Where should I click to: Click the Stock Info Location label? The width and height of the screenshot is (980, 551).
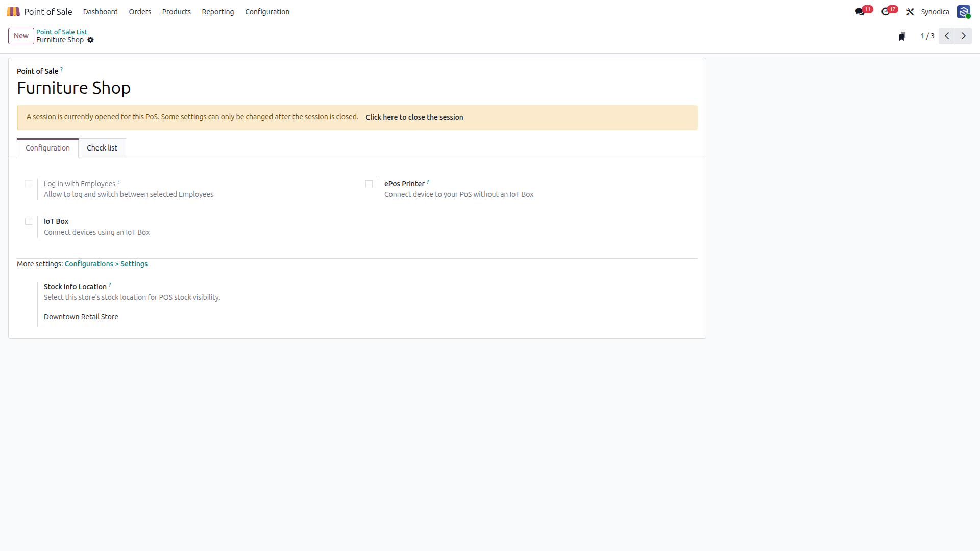click(75, 287)
